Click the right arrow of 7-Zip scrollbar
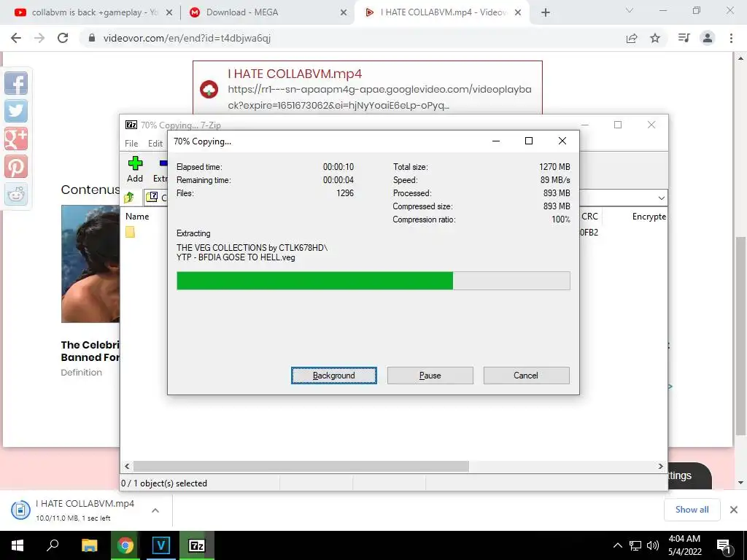Screen dimensions: 747x560 click(x=661, y=466)
